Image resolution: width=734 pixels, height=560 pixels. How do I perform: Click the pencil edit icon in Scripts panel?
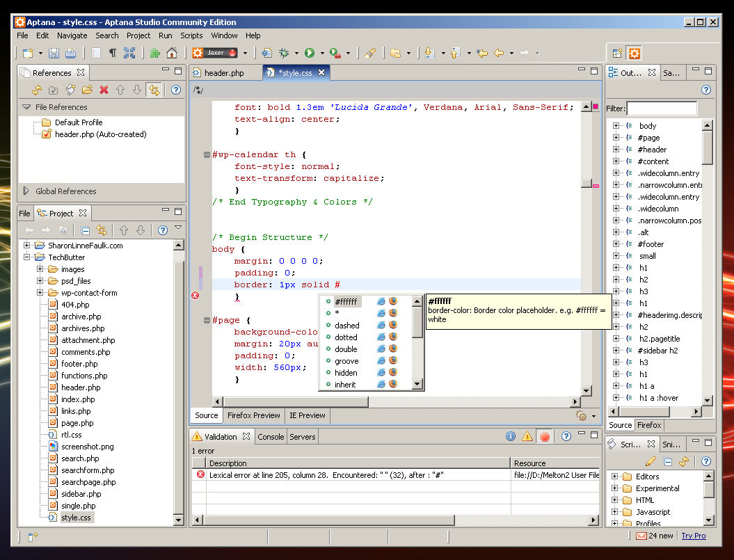point(651,461)
